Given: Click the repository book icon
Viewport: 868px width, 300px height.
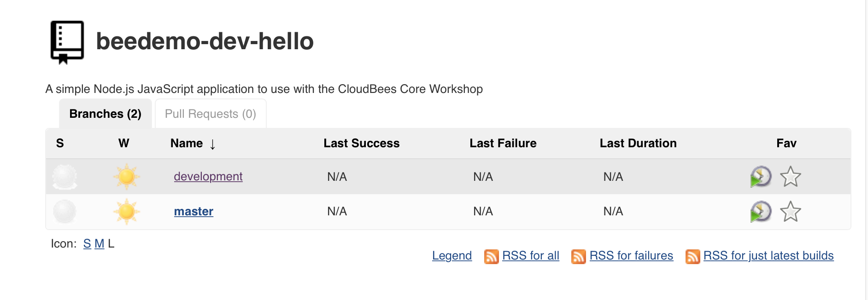Looking at the screenshot, I should pyautogui.click(x=67, y=42).
